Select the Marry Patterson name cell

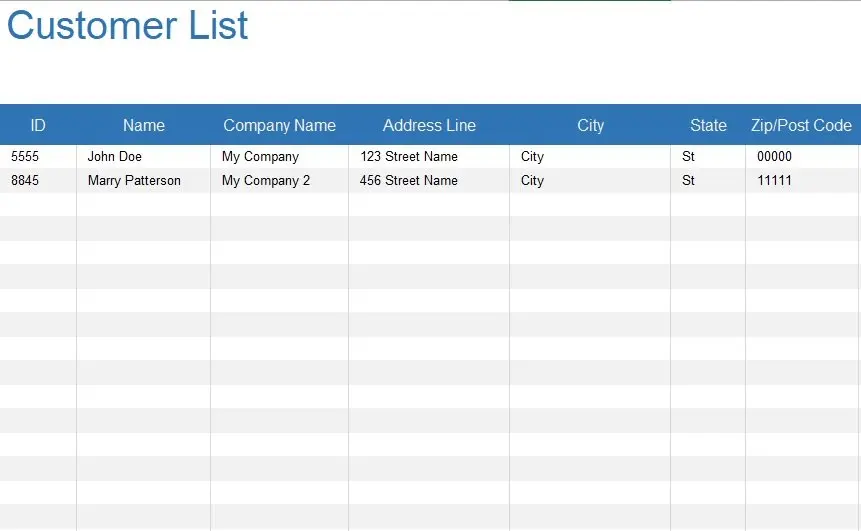coord(143,181)
